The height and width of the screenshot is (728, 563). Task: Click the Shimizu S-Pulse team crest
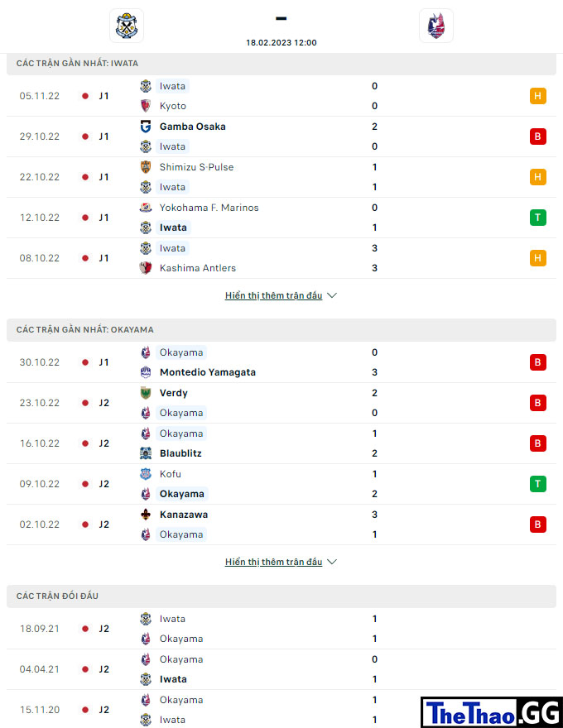pyautogui.click(x=146, y=167)
